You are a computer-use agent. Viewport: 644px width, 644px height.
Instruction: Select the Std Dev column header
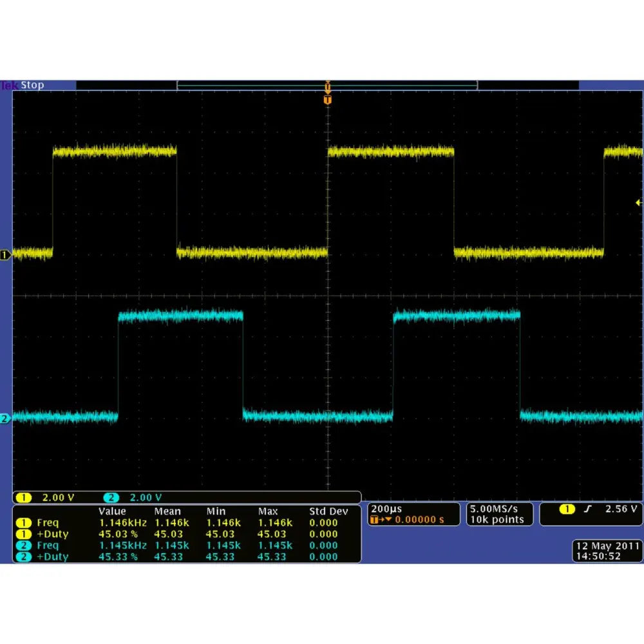click(328, 511)
